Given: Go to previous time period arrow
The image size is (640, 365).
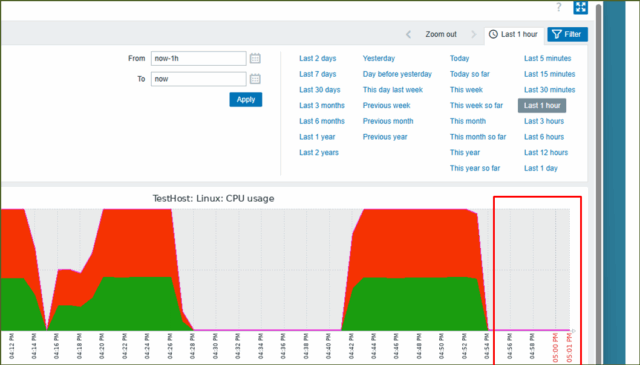Looking at the screenshot, I should (408, 34).
